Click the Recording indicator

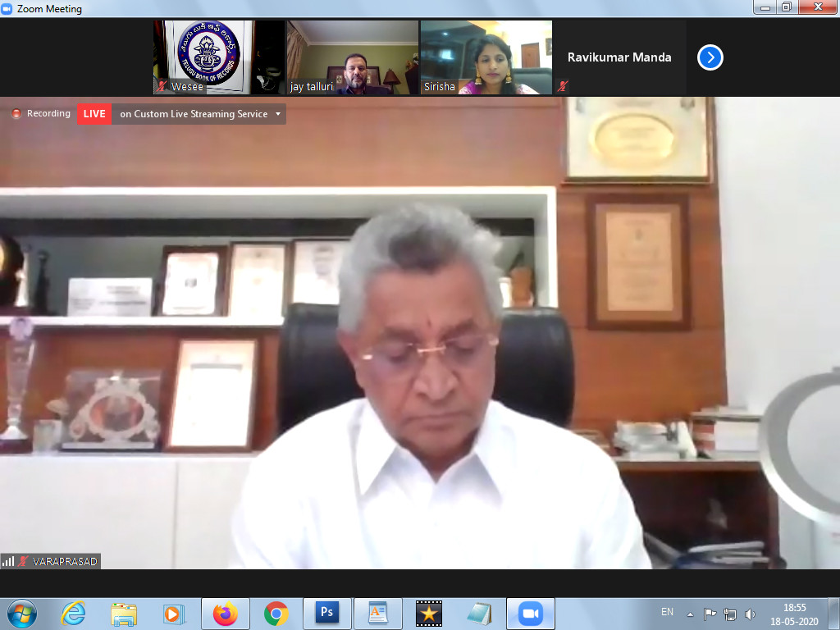(x=42, y=114)
